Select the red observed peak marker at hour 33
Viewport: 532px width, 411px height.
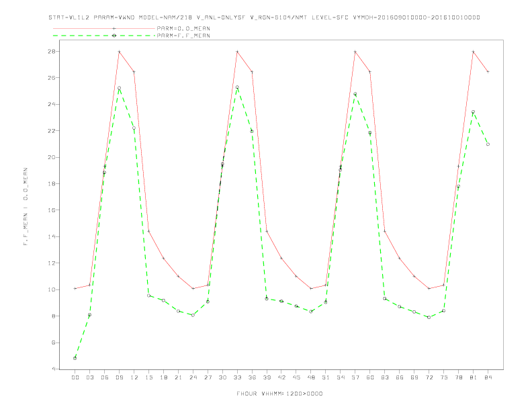coord(237,52)
